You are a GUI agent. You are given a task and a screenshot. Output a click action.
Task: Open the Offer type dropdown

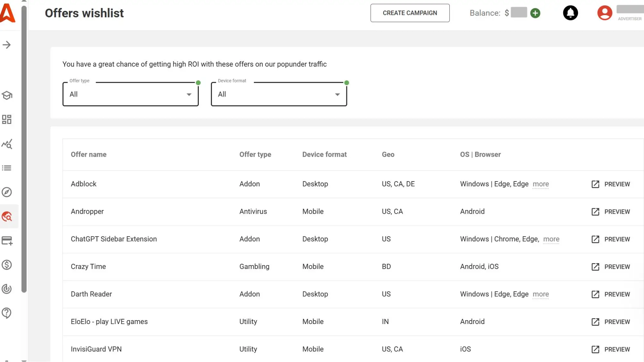tap(130, 94)
